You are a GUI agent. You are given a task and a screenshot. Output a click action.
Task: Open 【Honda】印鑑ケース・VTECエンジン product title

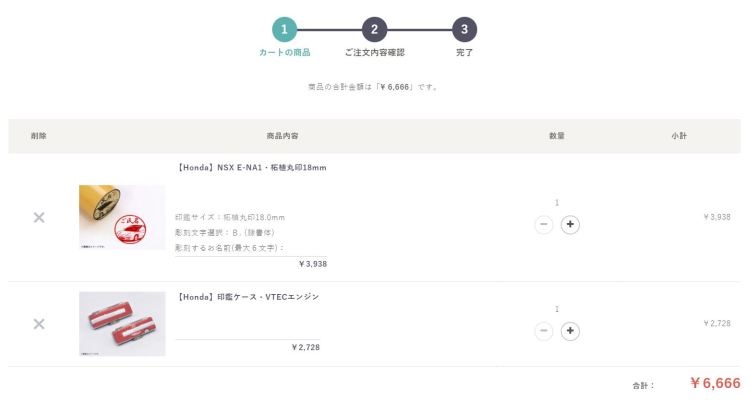coord(247,297)
